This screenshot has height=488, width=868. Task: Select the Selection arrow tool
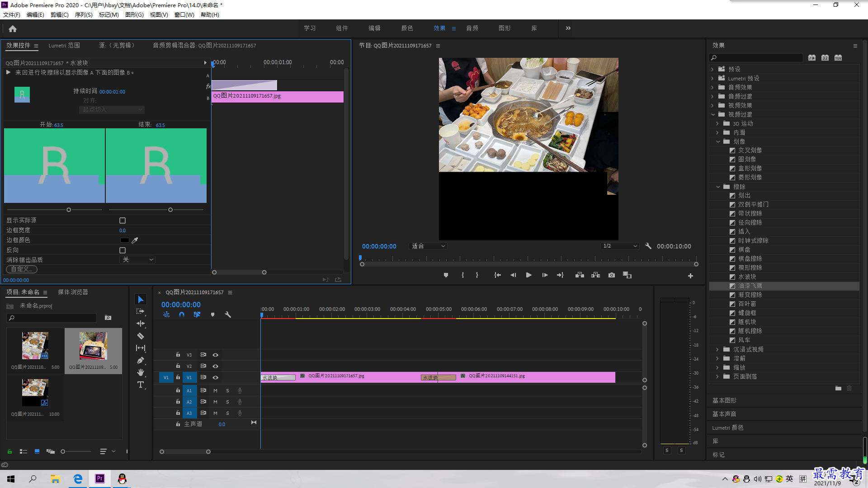[x=141, y=300]
